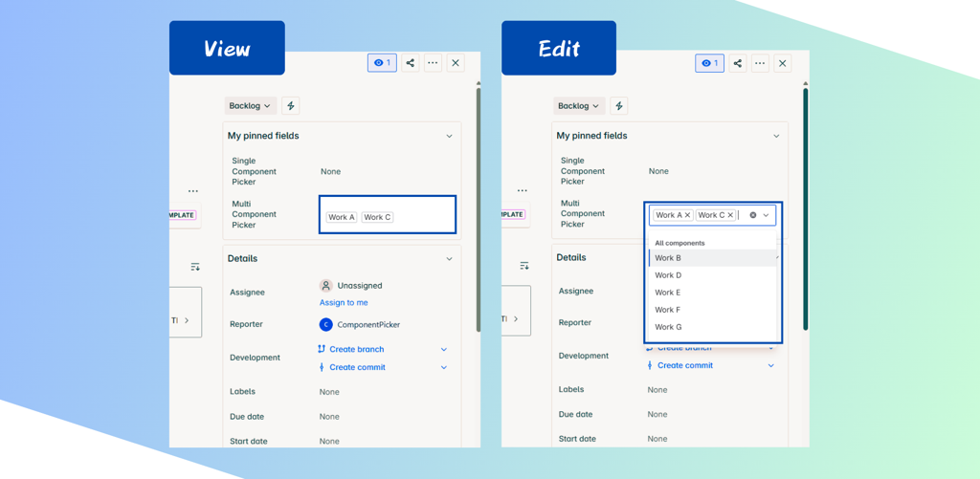Click the commit icon in Edit panel
The image size is (980, 479).
point(650,365)
